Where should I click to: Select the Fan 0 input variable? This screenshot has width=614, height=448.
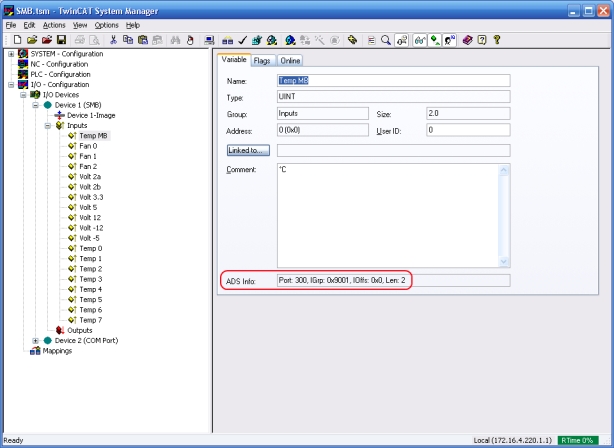tap(88, 146)
